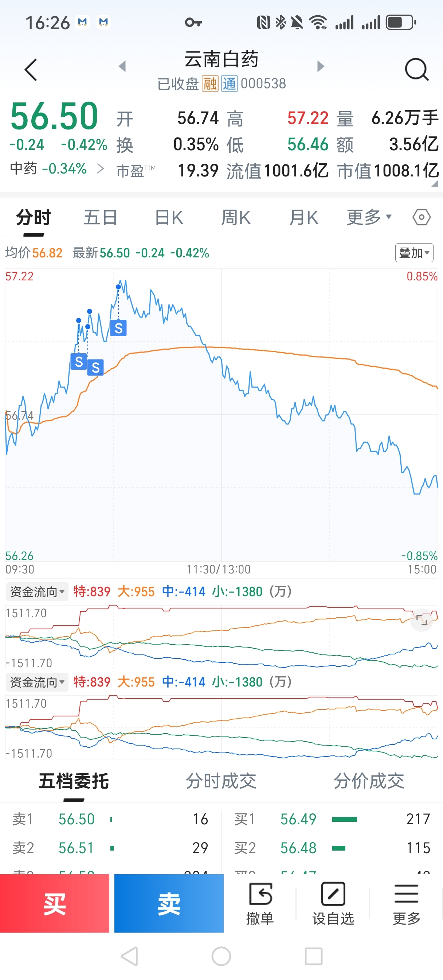Tap the 设自选 watchlist icon

coord(333,903)
